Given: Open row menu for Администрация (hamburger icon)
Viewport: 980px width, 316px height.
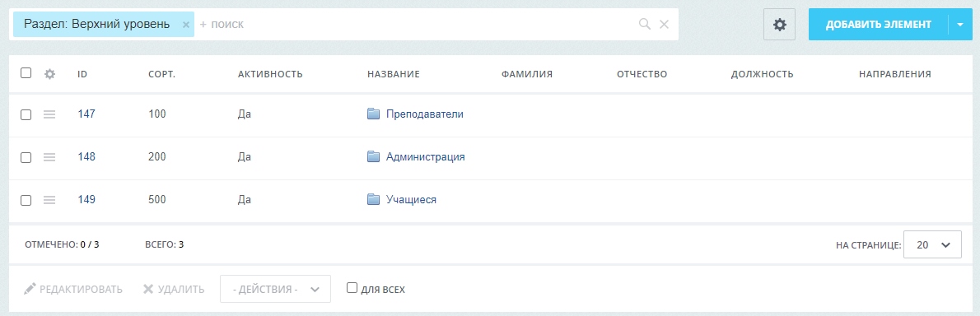Looking at the screenshot, I should point(49,157).
